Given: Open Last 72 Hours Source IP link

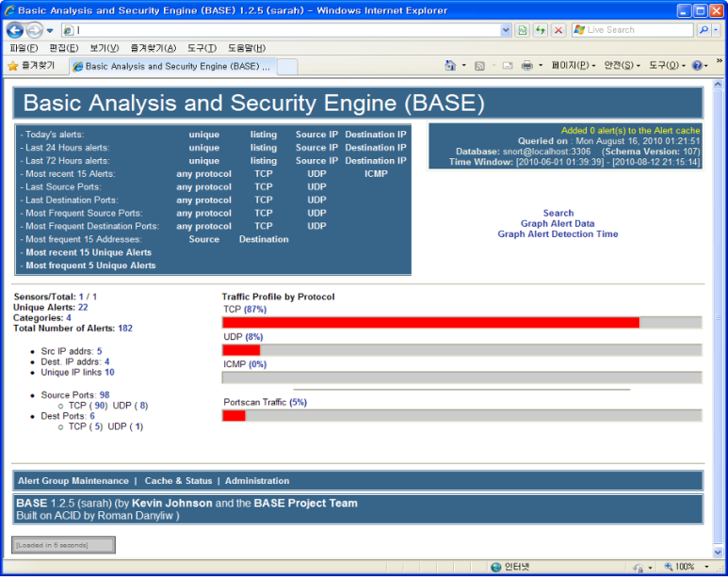Looking at the screenshot, I should pyautogui.click(x=316, y=161).
